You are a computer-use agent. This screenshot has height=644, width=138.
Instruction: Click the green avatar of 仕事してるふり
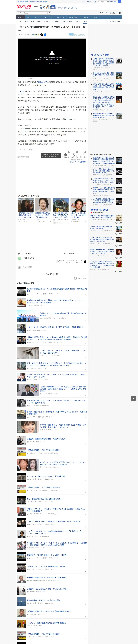[19, 259]
